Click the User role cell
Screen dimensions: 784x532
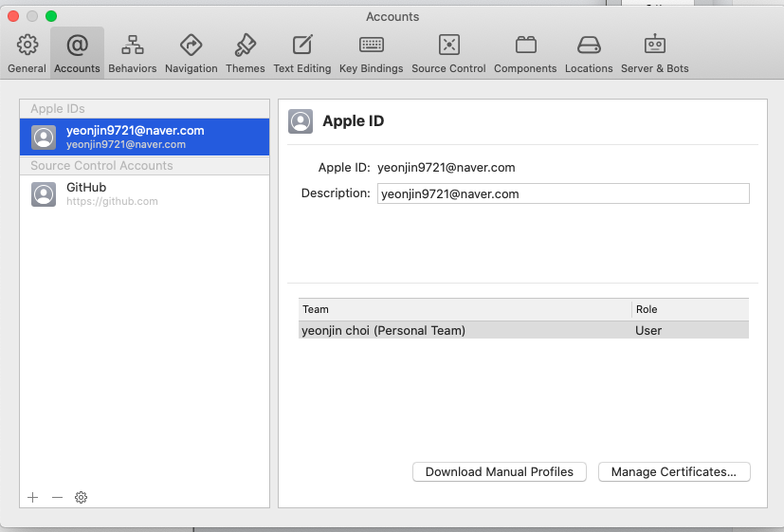click(x=648, y=331)
